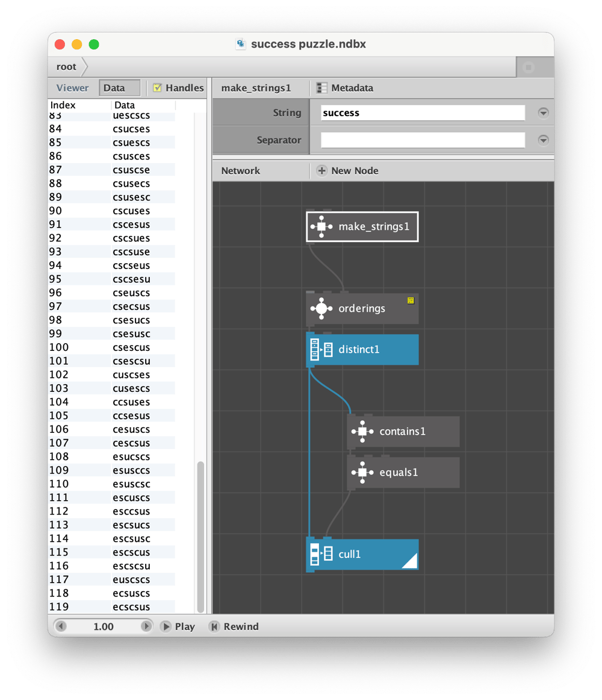Click the root breadcrumb item
602x700 pixels.
coord(66,67)
